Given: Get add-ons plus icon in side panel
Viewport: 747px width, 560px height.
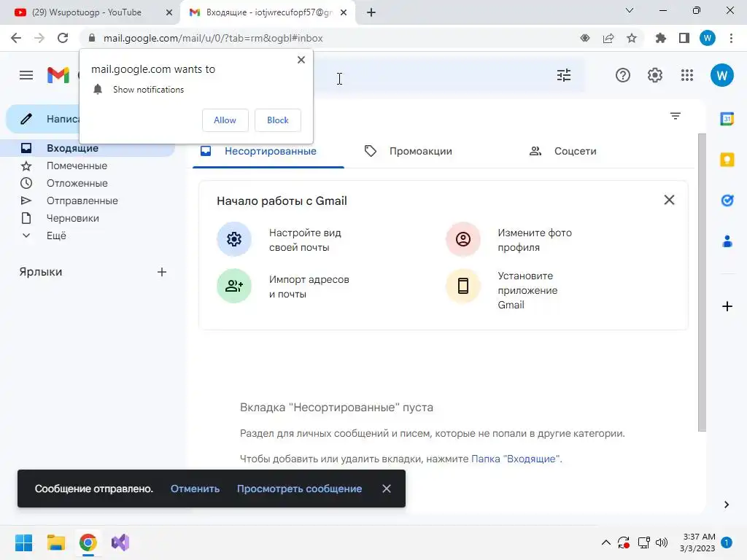Looking at the screenshot, I should (727, 306).
